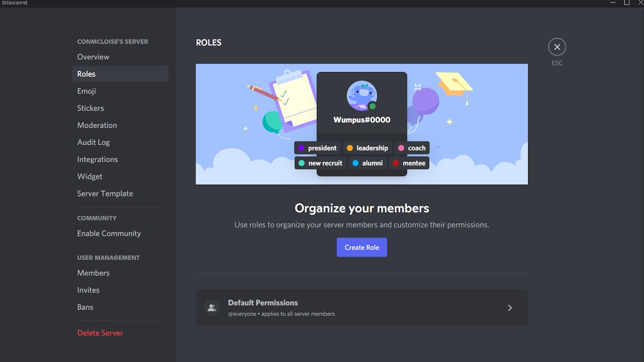Click the president role tag

pos(317,148)
